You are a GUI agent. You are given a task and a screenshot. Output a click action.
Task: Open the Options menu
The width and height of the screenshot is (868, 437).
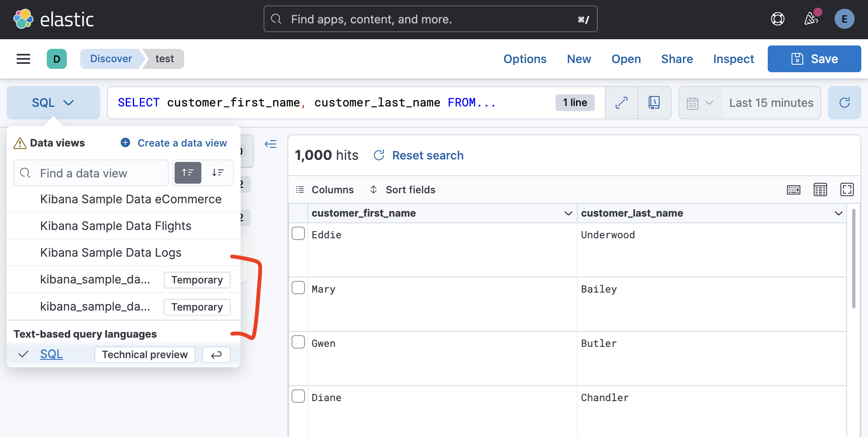click(x=525, y=59)
